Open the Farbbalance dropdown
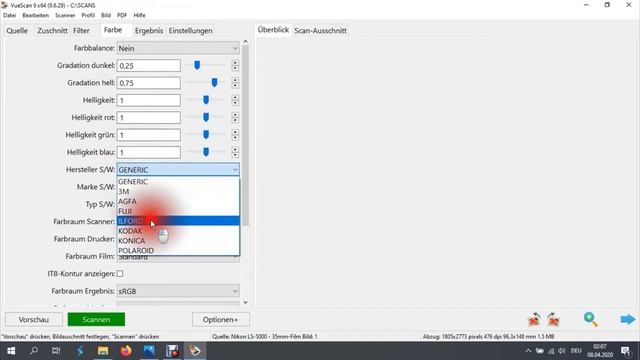This screenshot has height=360, width=640. 178,48
